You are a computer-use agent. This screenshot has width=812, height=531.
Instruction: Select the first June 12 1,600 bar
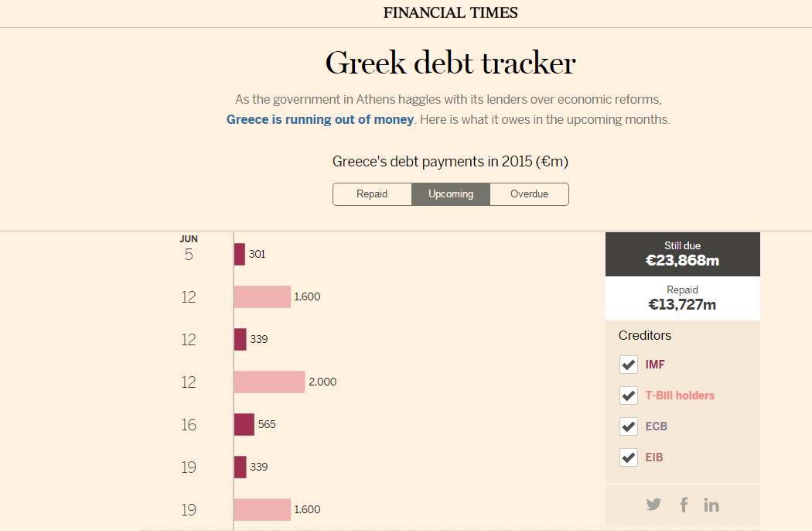click(262, 296)
